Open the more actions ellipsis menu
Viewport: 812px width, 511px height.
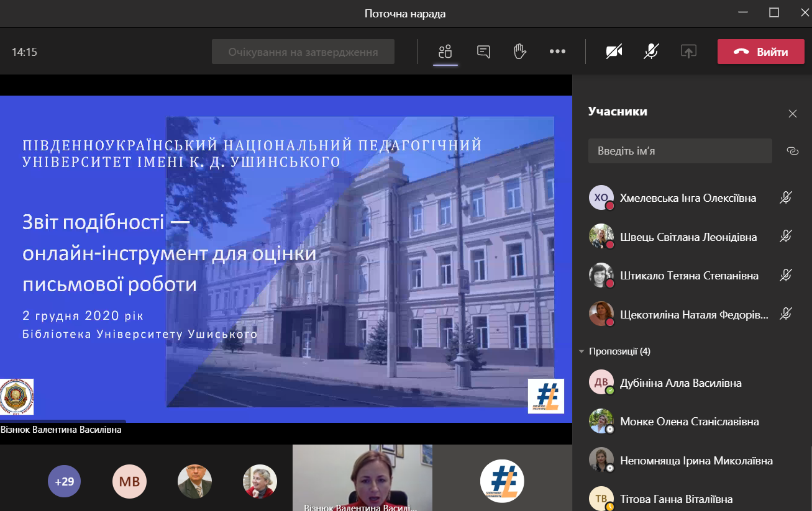(557, 52)
